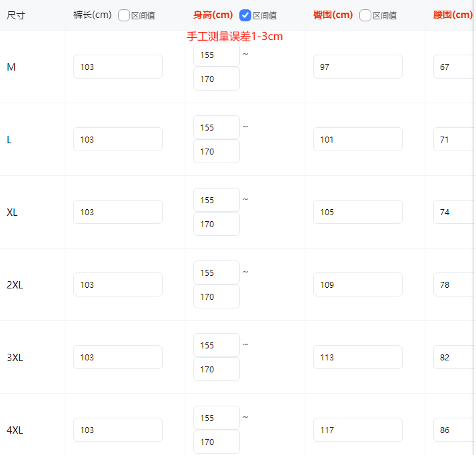Viewport: 476px width, 455px height.
Task: Click waist input 86 for size 4XL
Action: [x=454, y=430]
